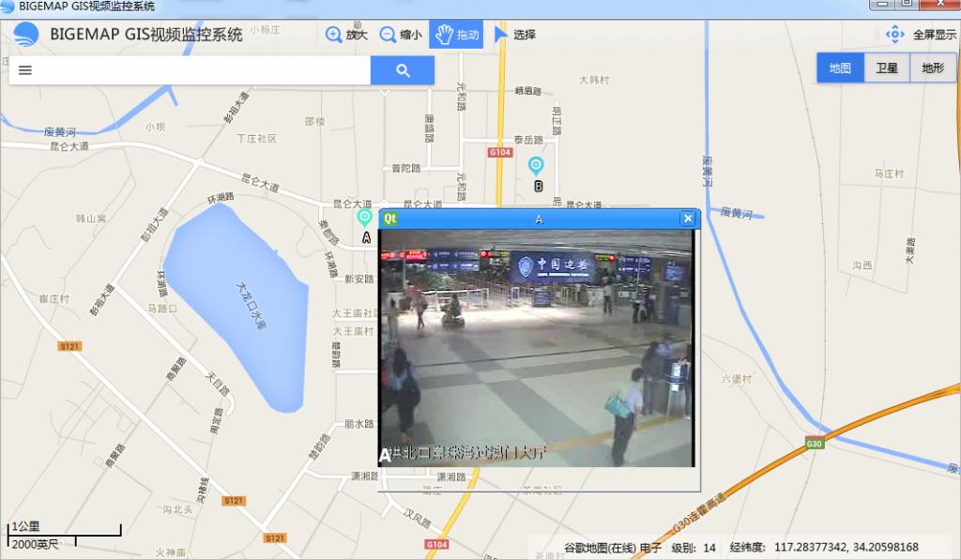
Task: Click the 谷歌地图(在线) 电子 source label
Action: (x=612, y=548)
